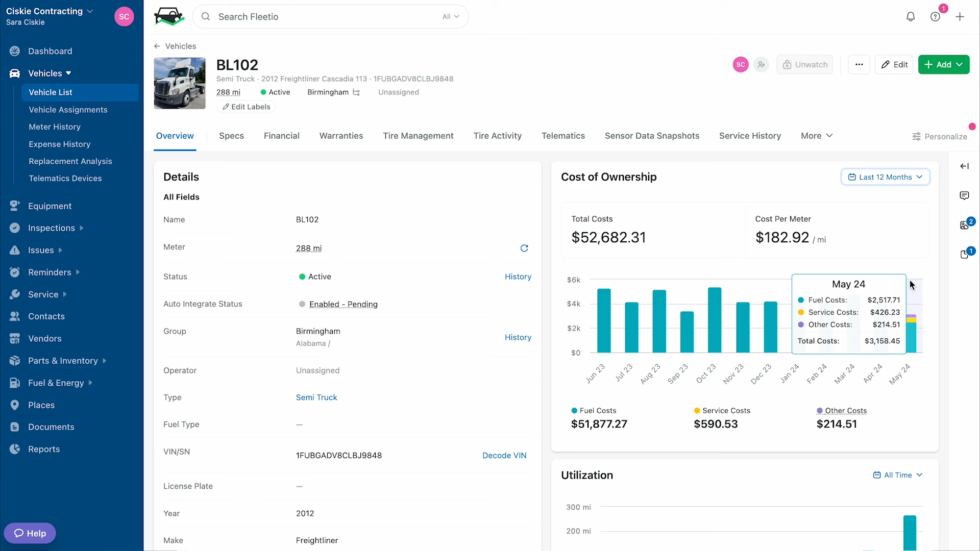Expand the More tabs dropdown
Viewport: 980px width, 551px height.
click(x=817, y=136)
